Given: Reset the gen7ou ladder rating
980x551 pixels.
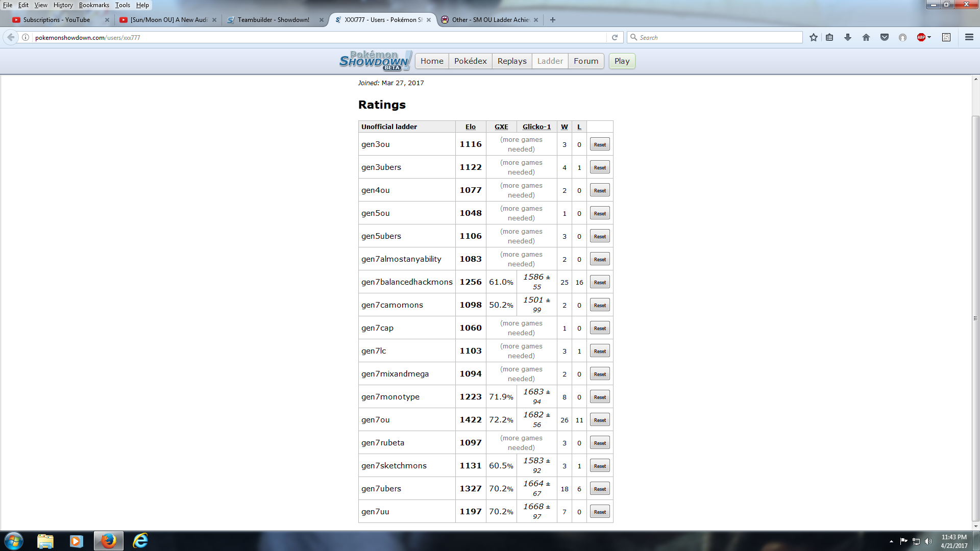Looking at the screenshot, I should click(600, 420).
